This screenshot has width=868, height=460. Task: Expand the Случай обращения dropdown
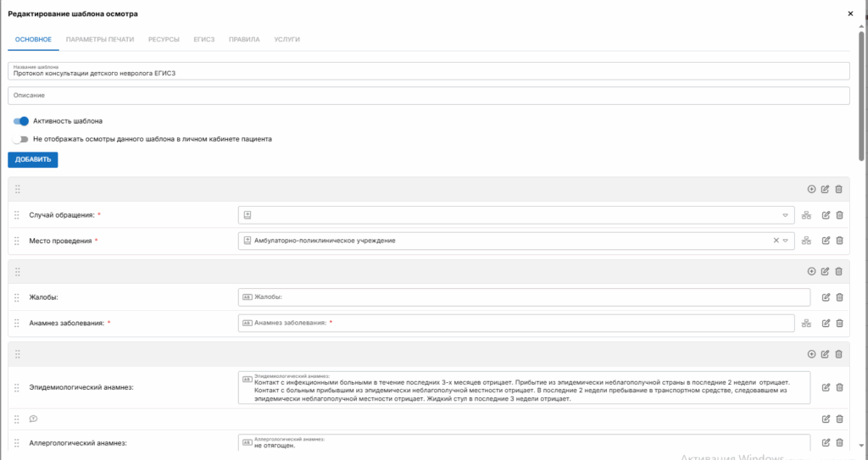(x=786, y=215)
